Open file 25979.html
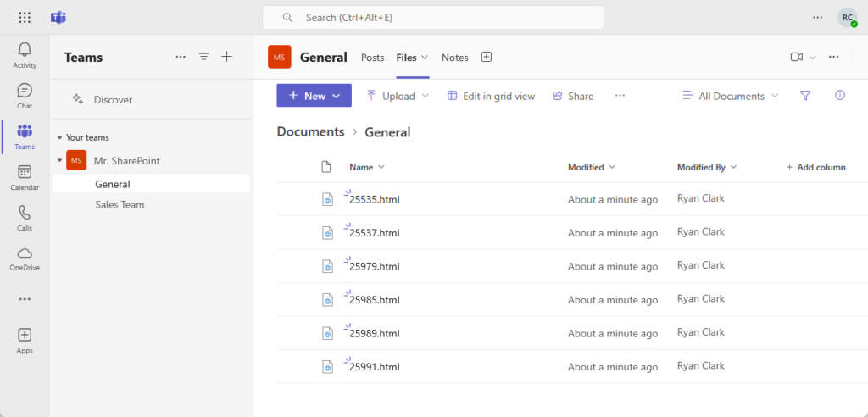Screen dimensions: 868x417 click(x=374, y=266)
